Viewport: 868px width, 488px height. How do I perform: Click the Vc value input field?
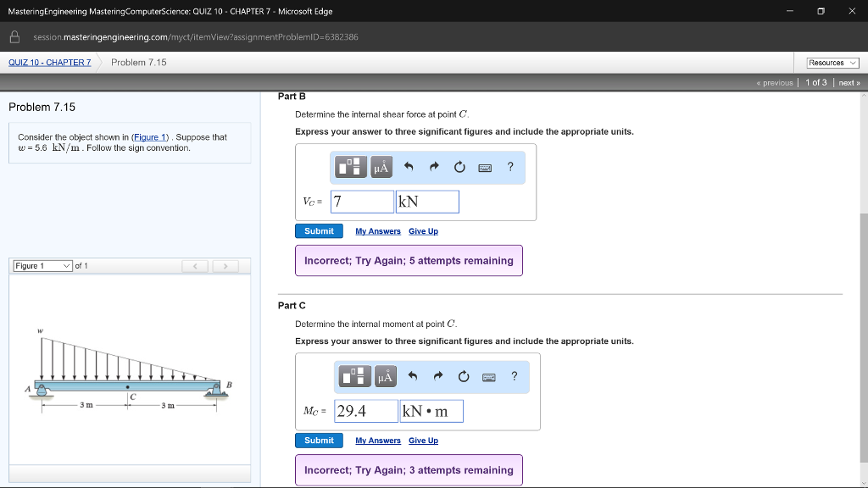pos(361,202)
